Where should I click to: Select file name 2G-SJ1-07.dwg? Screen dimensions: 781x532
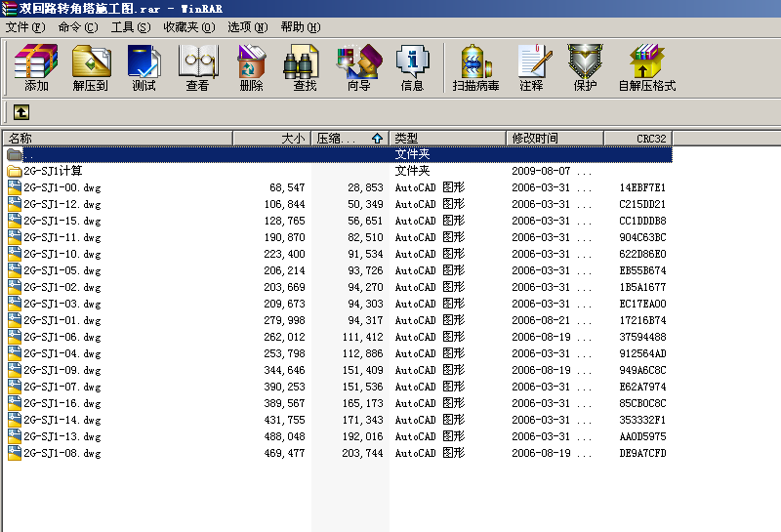62,387
